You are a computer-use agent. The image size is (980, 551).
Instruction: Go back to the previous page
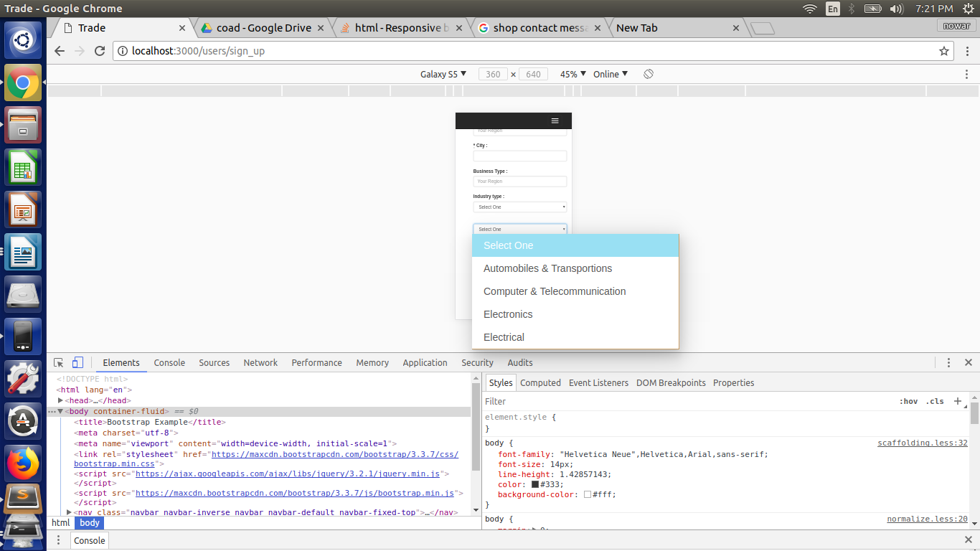60,51
